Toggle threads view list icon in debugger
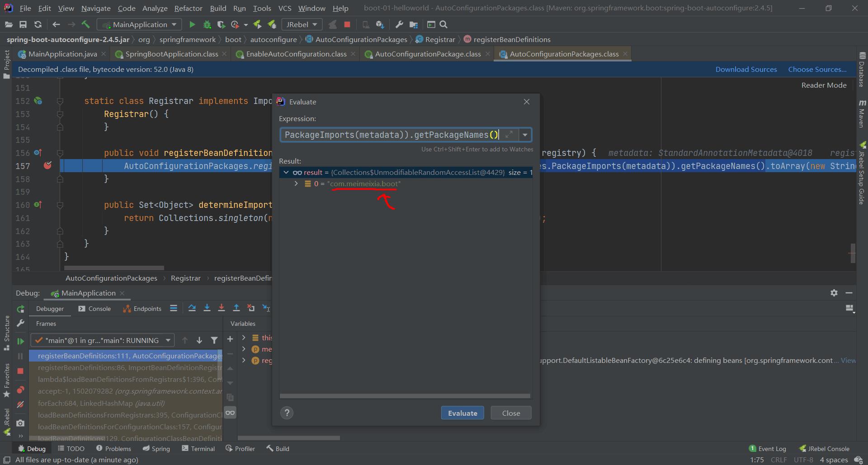The width and height of the screenshot is (868, 465). click(x=174, y=308)
